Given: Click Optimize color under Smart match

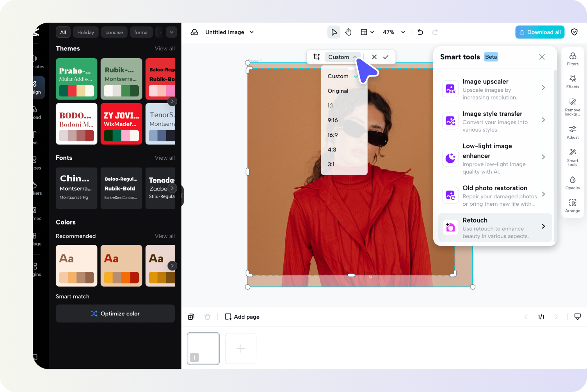Looking at the screenshot, I should tap(115, 314).
